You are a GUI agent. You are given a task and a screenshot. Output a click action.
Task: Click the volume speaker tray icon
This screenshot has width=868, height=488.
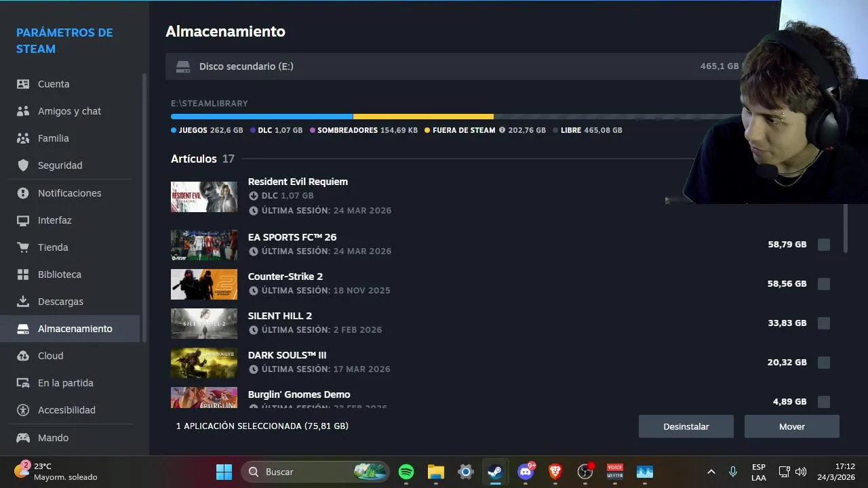point(801,472)
